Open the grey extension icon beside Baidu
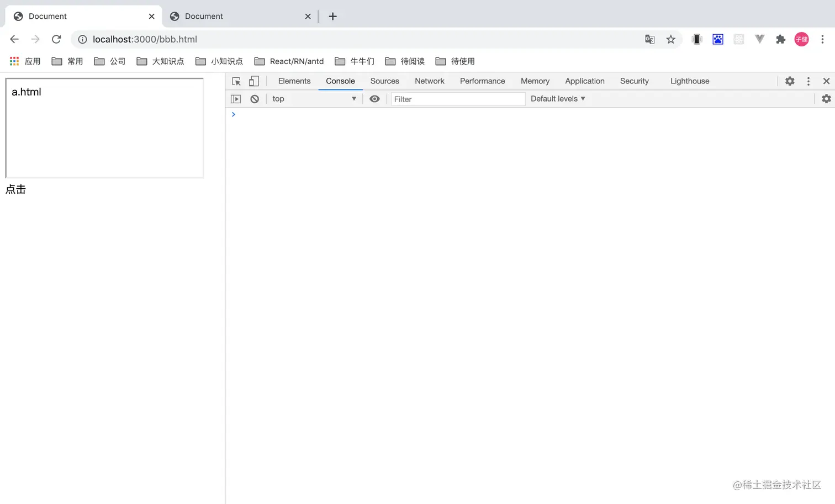 tap(739, 39)
